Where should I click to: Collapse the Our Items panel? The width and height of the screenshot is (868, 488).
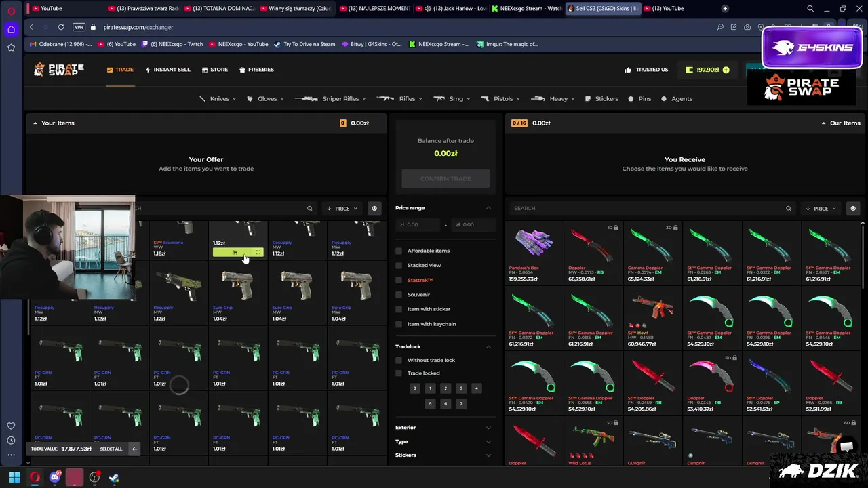(823, 123)
